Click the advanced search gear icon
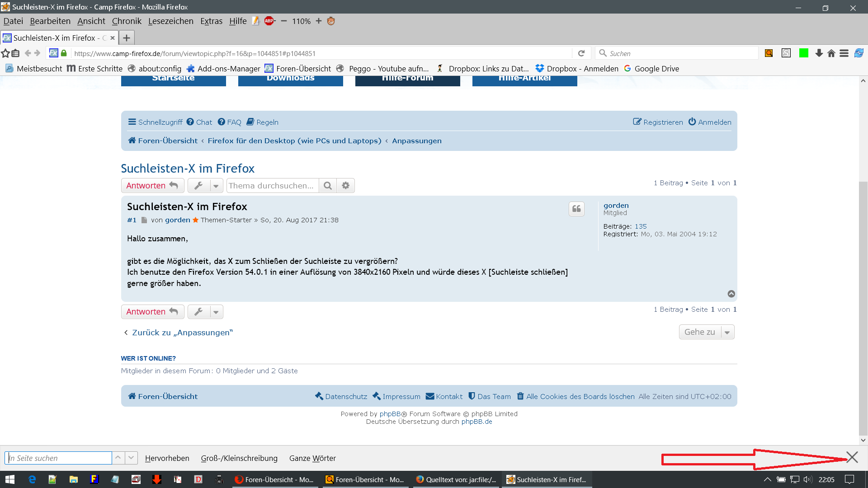The height and width of the screenshot is (488, 868). (x=345, y=186)
